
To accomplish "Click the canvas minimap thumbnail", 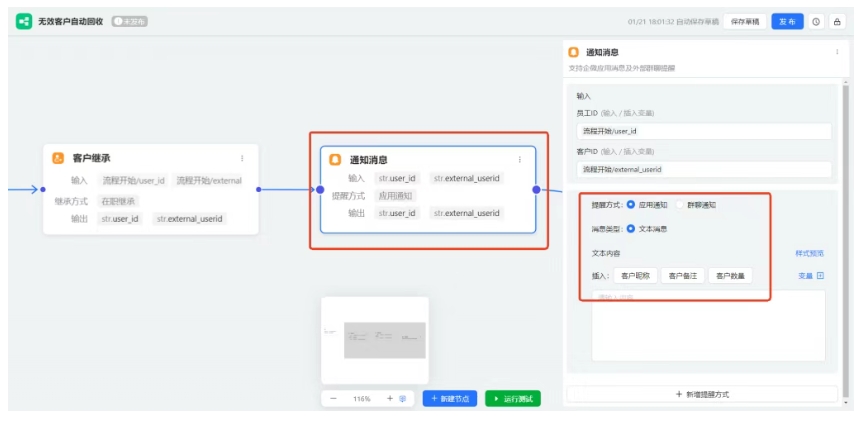I will (x=375, y=340).
